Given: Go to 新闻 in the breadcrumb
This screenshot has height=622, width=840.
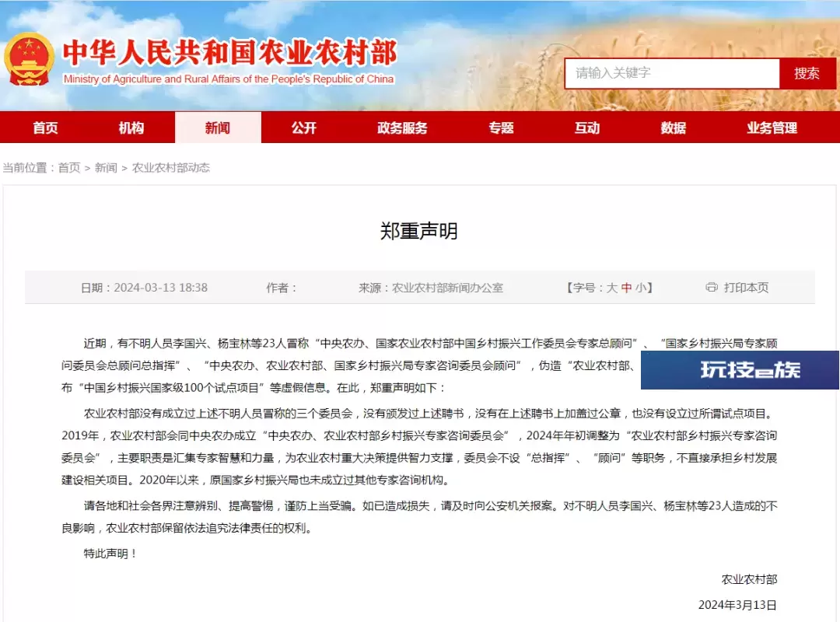Looking at the screenshot, I should tap(106, 168).
